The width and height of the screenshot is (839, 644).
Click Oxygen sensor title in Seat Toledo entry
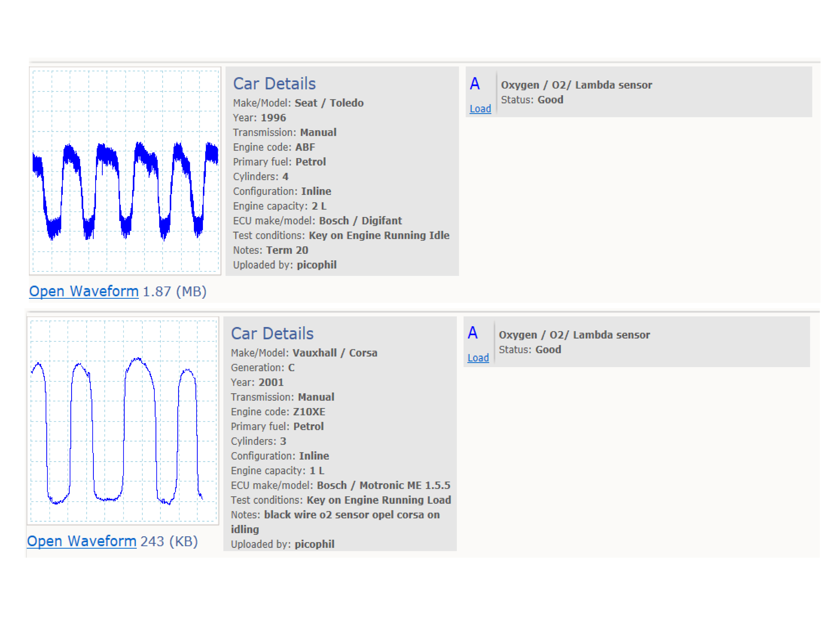tap(576, 85)
